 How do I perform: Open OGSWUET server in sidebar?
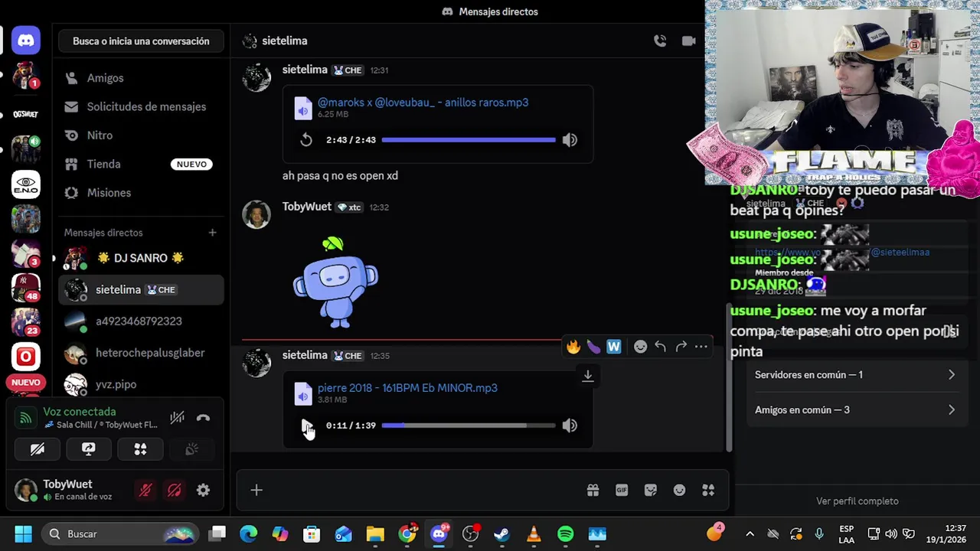pos(26,114)
